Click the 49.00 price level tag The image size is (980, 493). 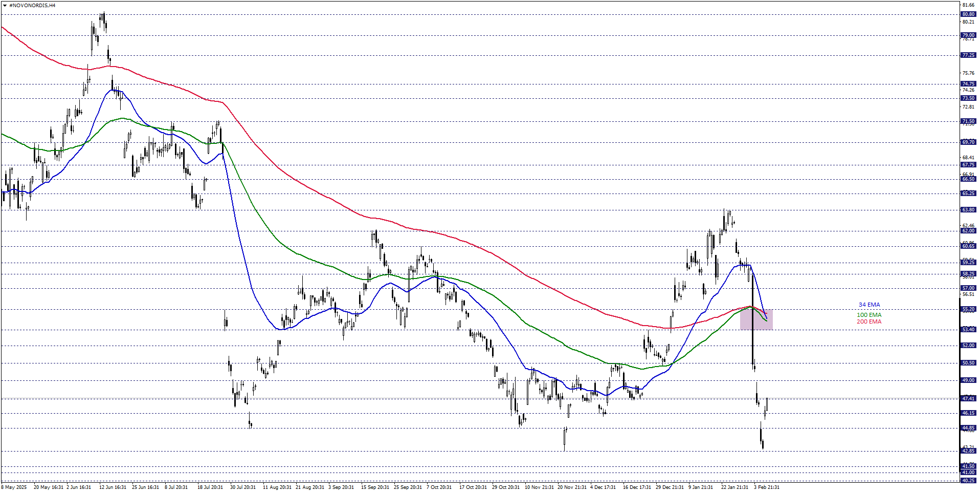pyautogui.click(x=967, y=381)
